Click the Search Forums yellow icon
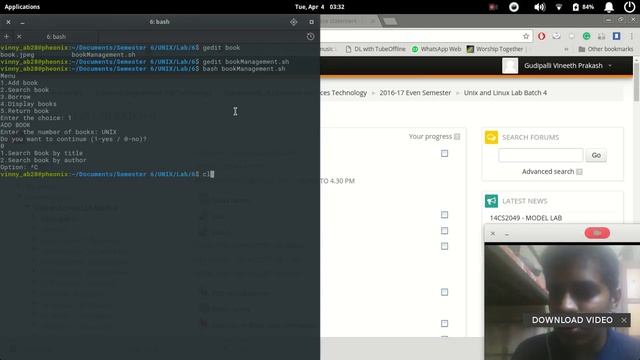The width and height of the screenshot is (640, 360). (491, 137)
